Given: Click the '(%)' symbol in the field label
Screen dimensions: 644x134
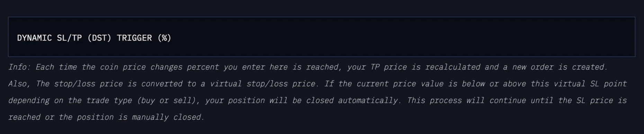Looking at the screenshot, I should point(164,38).
